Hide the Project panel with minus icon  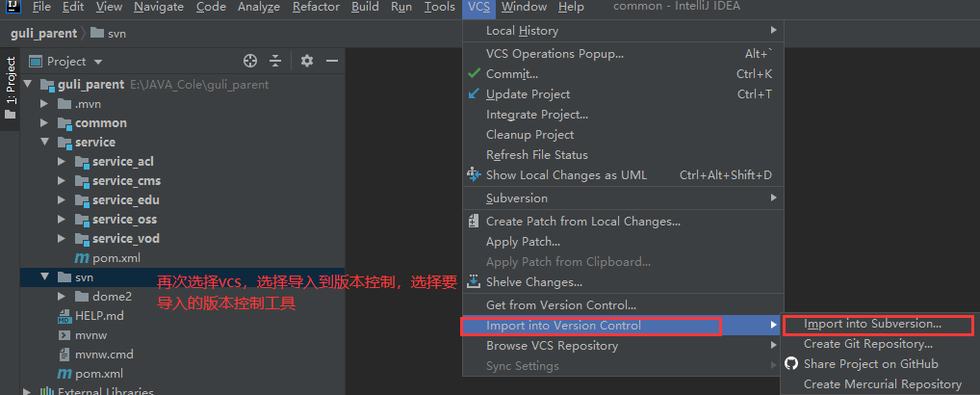click(332, 61)
